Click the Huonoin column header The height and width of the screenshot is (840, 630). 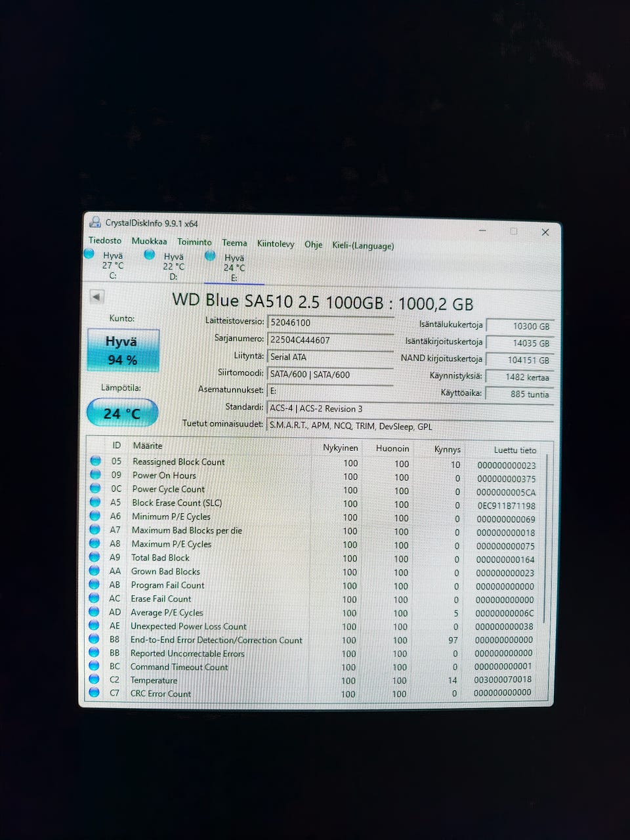(392, 449)
